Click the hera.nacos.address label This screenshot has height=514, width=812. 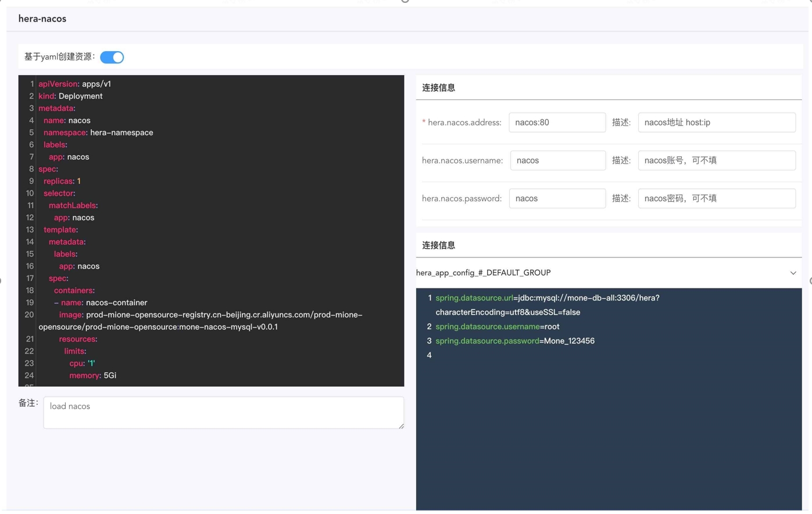tap(464, 123)
